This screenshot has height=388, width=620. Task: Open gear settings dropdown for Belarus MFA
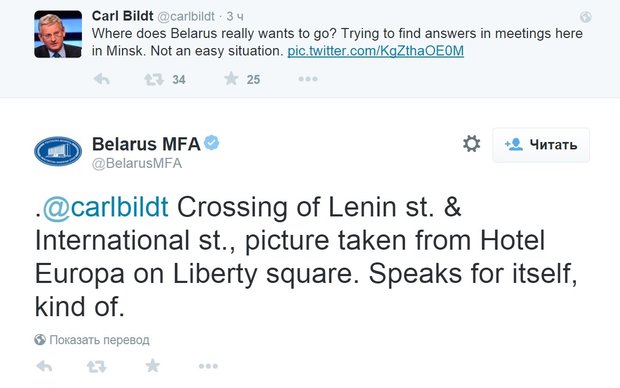(x=471, y=144)
